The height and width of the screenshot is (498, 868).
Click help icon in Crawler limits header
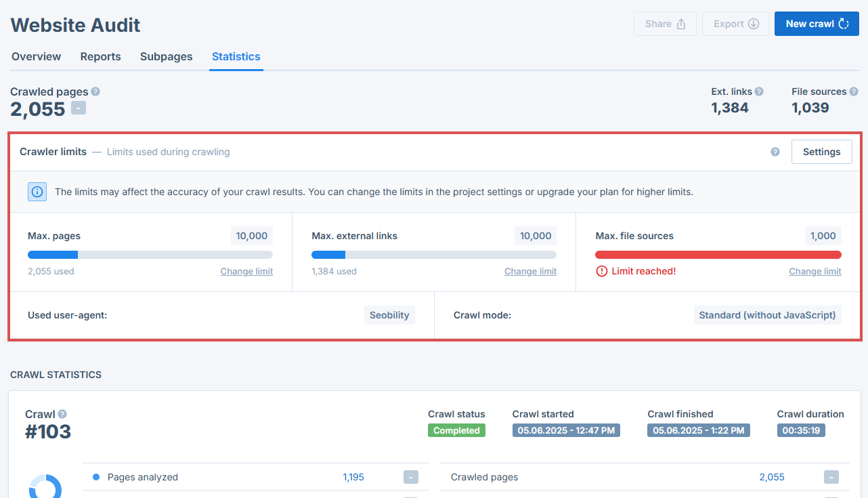click(775, 152)
